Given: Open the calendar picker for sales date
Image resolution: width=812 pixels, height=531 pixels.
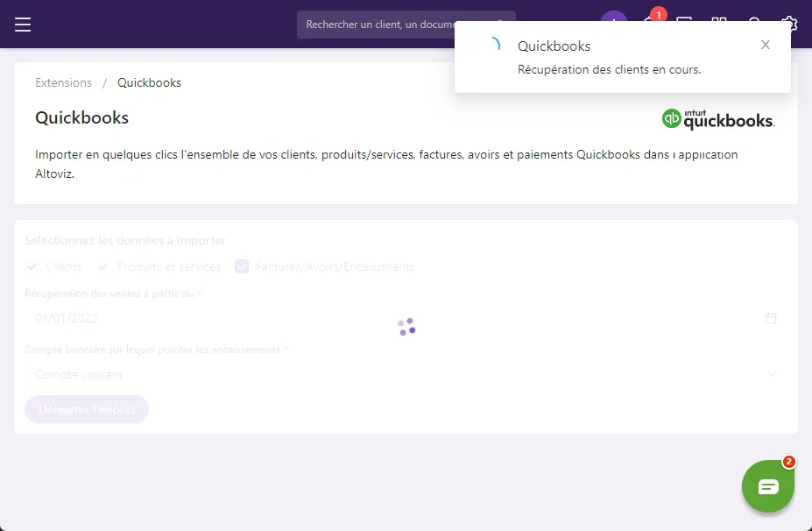Looking at the screenshot, I should click(x=771, y=318).
